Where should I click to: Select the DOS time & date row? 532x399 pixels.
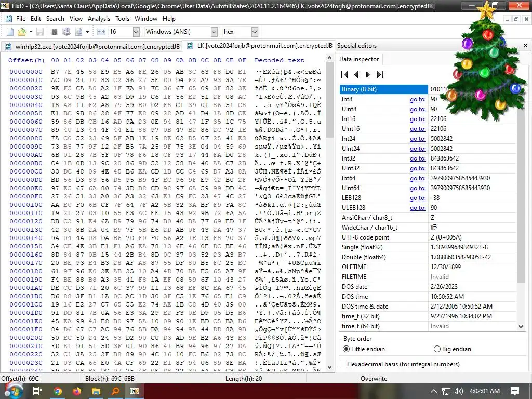(428, 307)
